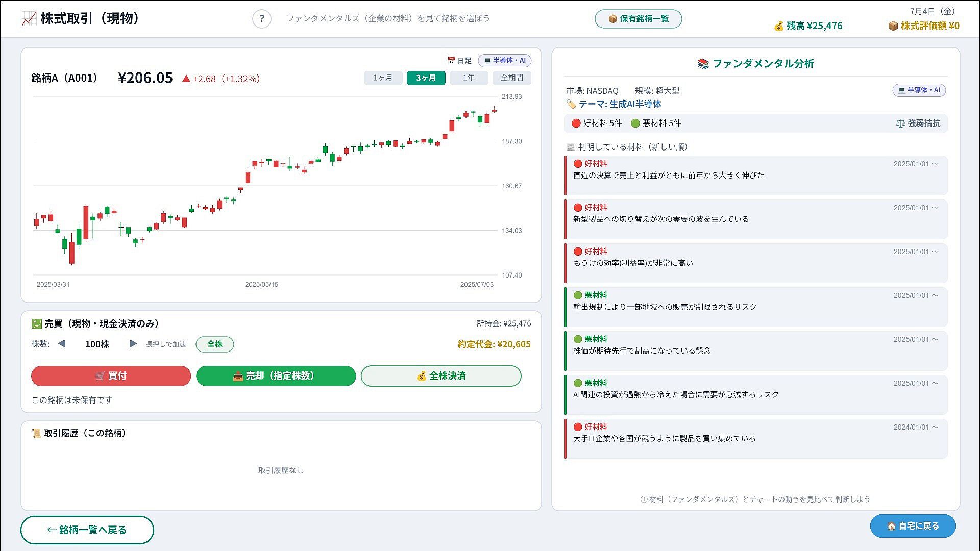Viewport: 980px width, 551px height.
Task: Go back via 銘柄一覧へ戻る
Action: pos(87,530)
